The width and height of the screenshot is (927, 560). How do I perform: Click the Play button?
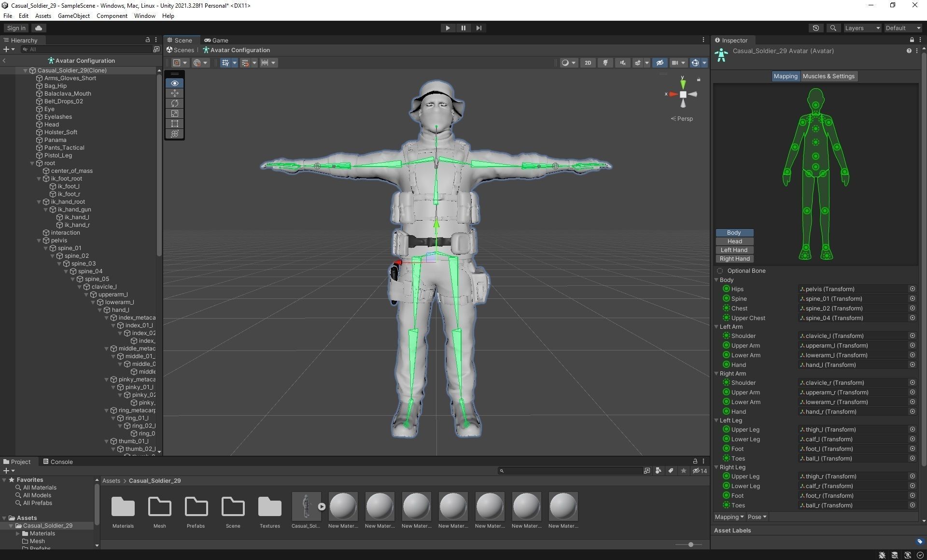[x=448, y=28]
